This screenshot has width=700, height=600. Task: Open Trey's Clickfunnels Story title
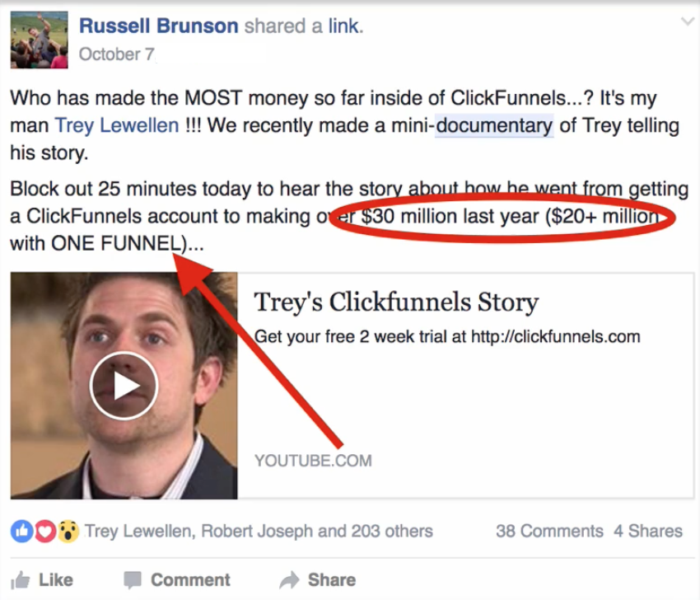point(396,302)
